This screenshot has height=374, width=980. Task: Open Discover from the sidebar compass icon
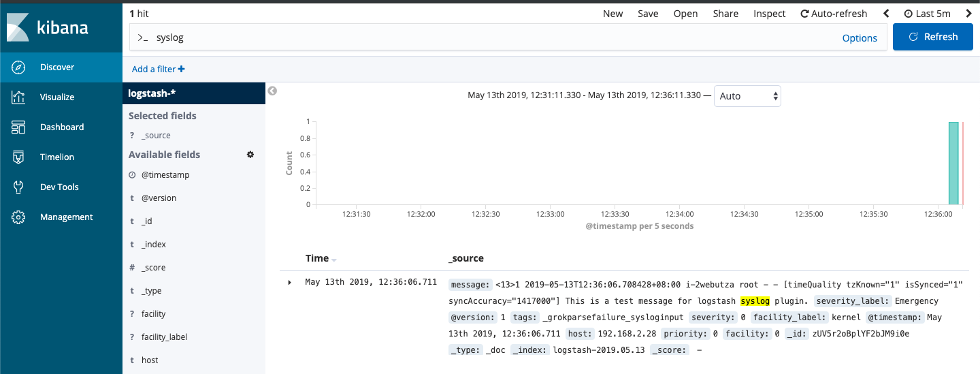[x=18, y=67]
